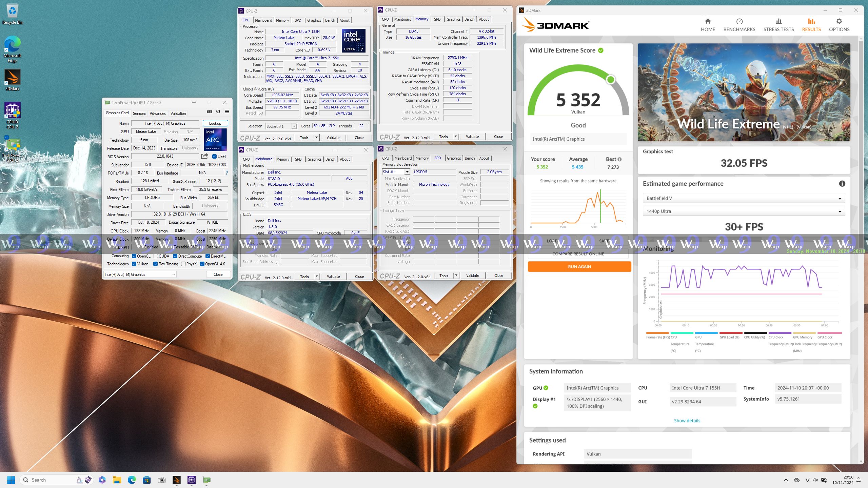Viewport: 868px width, 488px height.
Task: Click the GPU Load (%) red legend swatch
Action: pos(731,333)
